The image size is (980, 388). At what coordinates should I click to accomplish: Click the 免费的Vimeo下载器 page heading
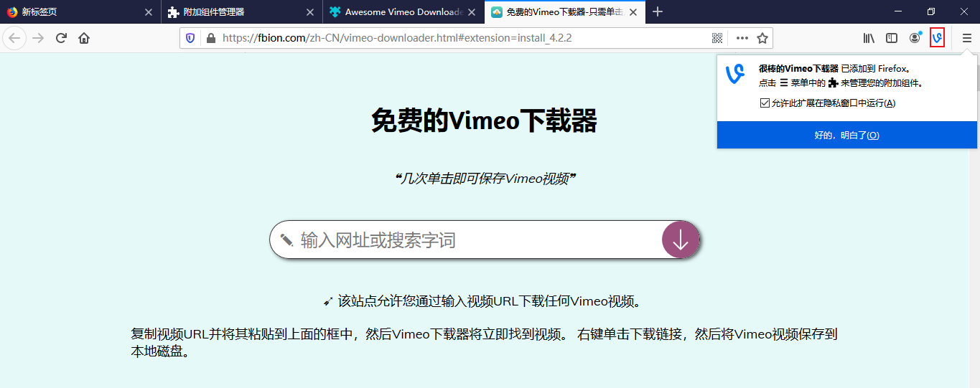(x=485, y=120)
